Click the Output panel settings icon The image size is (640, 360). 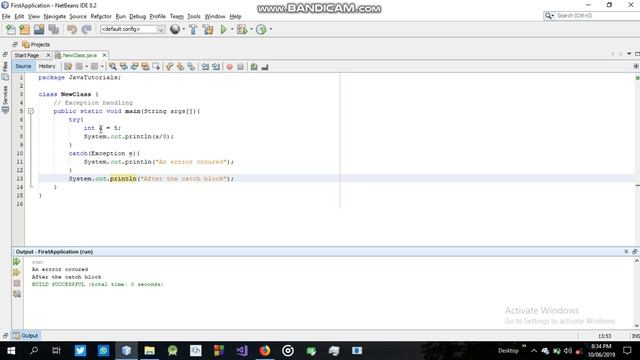point(17,293)
